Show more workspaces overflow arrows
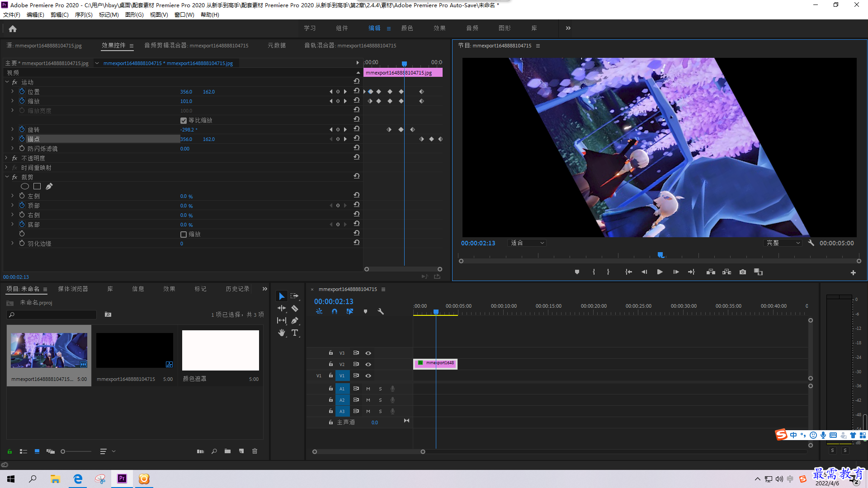The image size is (868, 488). [568, 28]
